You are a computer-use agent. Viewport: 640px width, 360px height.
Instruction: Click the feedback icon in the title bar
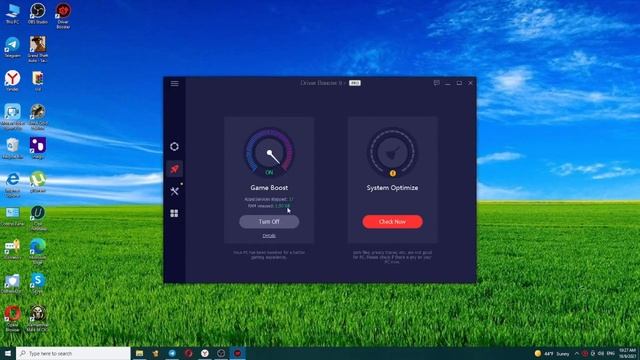436,83
